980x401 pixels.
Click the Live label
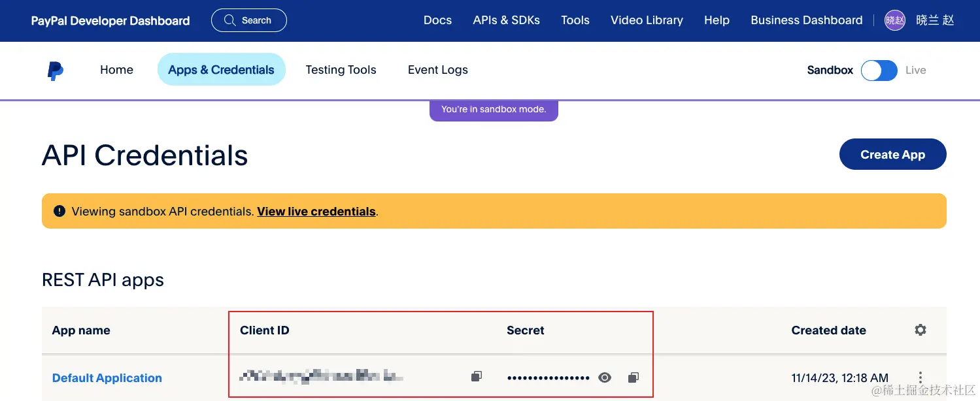coord(916,70)
